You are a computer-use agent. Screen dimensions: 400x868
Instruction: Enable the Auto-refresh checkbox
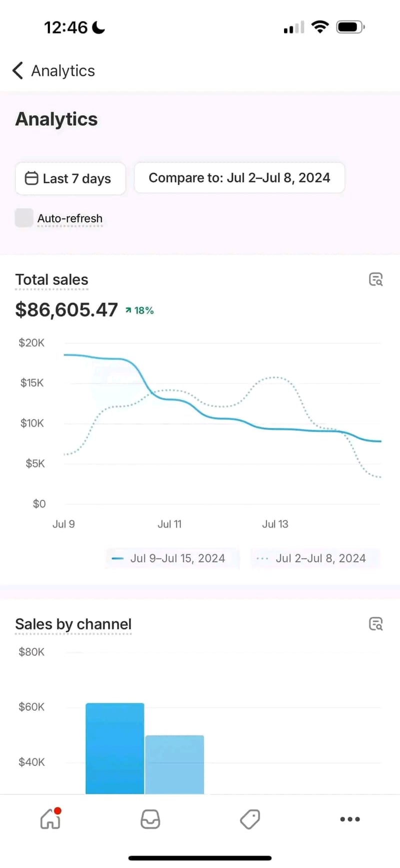(x=24, y=218)
